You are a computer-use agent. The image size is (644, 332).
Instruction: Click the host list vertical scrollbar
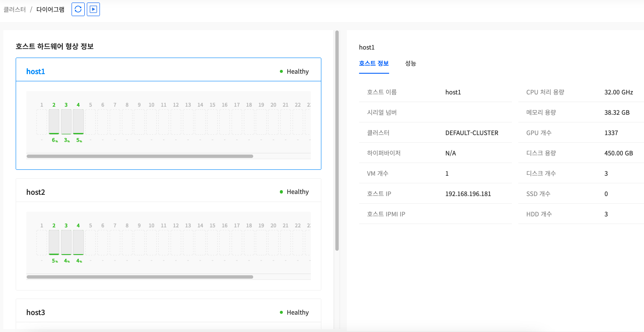(x=337, y=140)
